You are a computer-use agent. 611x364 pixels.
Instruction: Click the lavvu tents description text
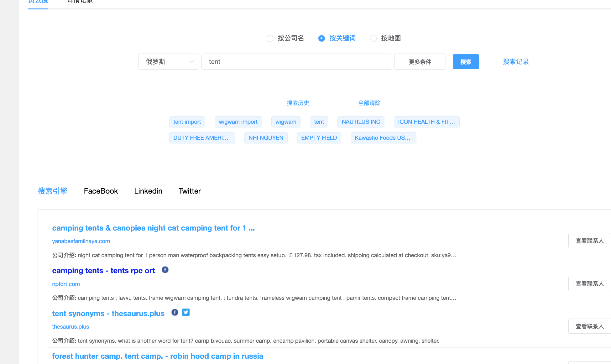(254, 298)
